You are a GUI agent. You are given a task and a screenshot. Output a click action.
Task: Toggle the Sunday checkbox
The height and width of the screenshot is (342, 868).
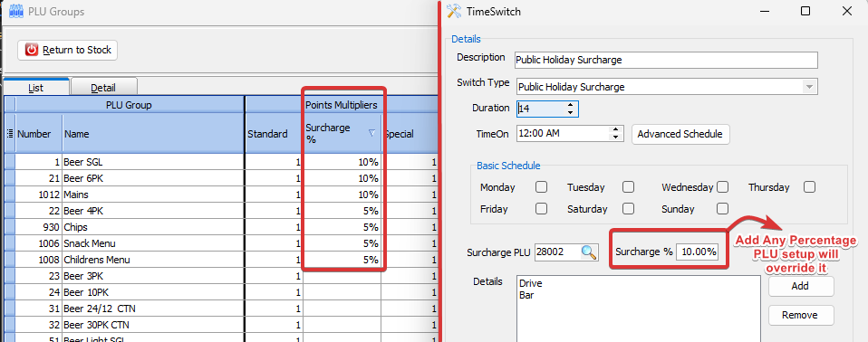(x=722, y=209)
